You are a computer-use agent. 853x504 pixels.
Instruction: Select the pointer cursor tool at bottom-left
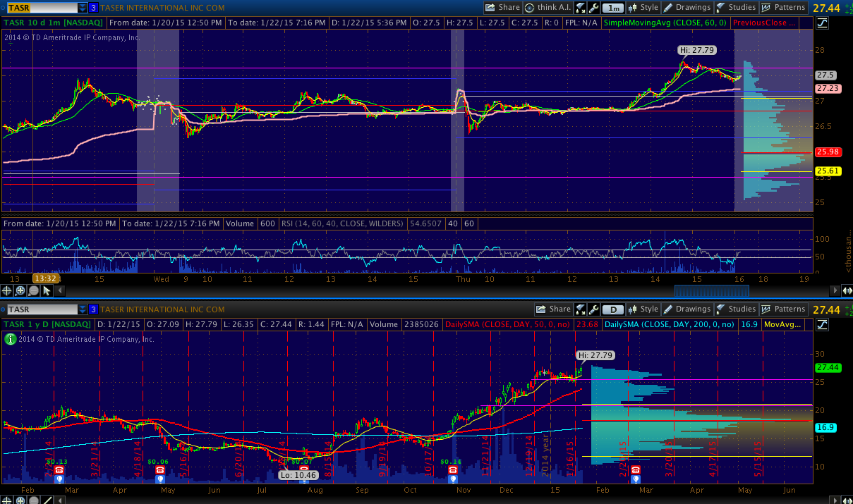click(x=48, y=290)
